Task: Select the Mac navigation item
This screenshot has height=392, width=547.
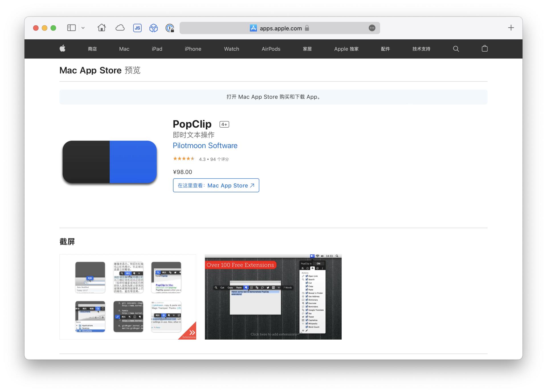Action: [x=124, y=49]
